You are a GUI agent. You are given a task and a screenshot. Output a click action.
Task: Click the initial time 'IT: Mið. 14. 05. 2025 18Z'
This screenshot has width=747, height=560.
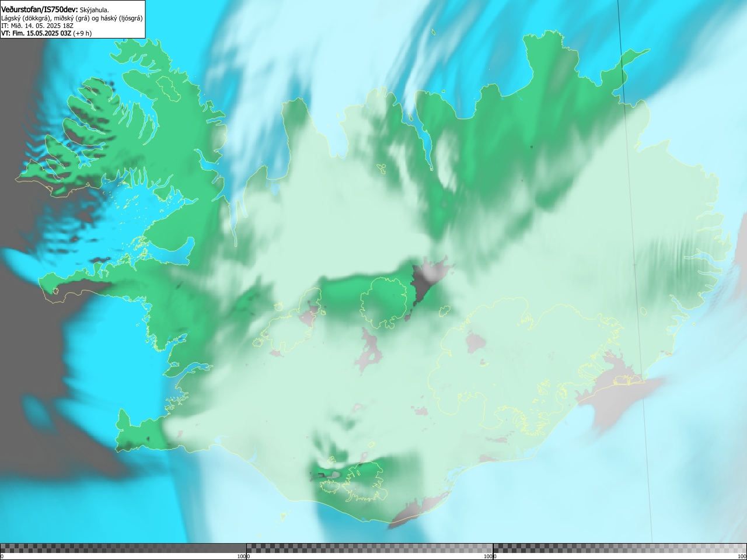37,26
